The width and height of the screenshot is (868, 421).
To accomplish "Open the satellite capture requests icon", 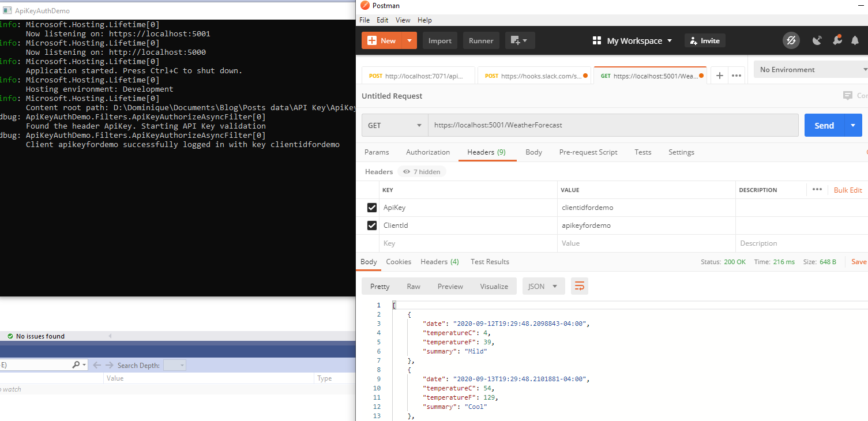I will [x=817, y=40].
